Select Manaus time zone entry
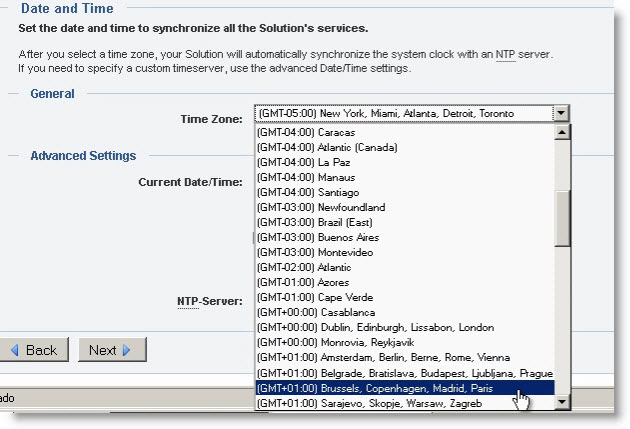Screen dimensions: 630x429 [x=296, y=177]
